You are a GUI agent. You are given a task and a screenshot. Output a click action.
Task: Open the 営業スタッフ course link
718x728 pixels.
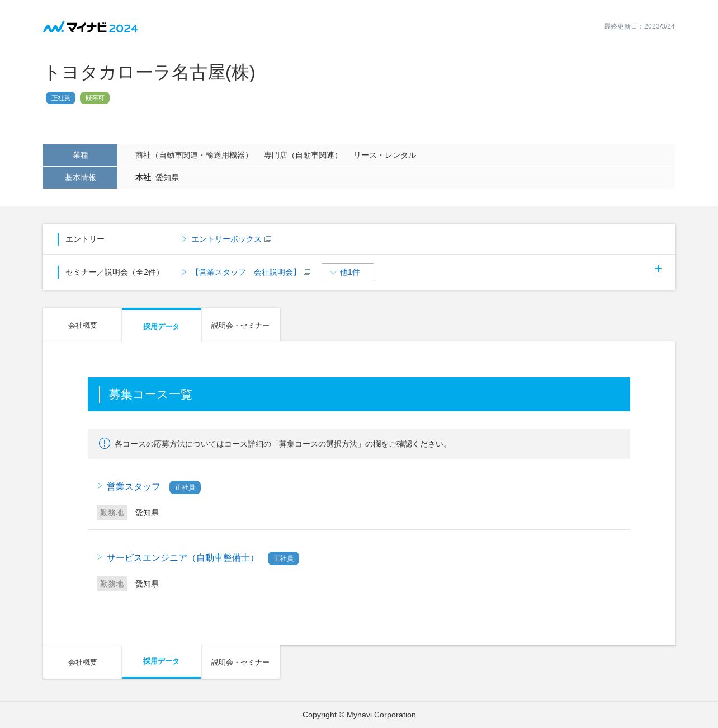(x=134, y=487)
